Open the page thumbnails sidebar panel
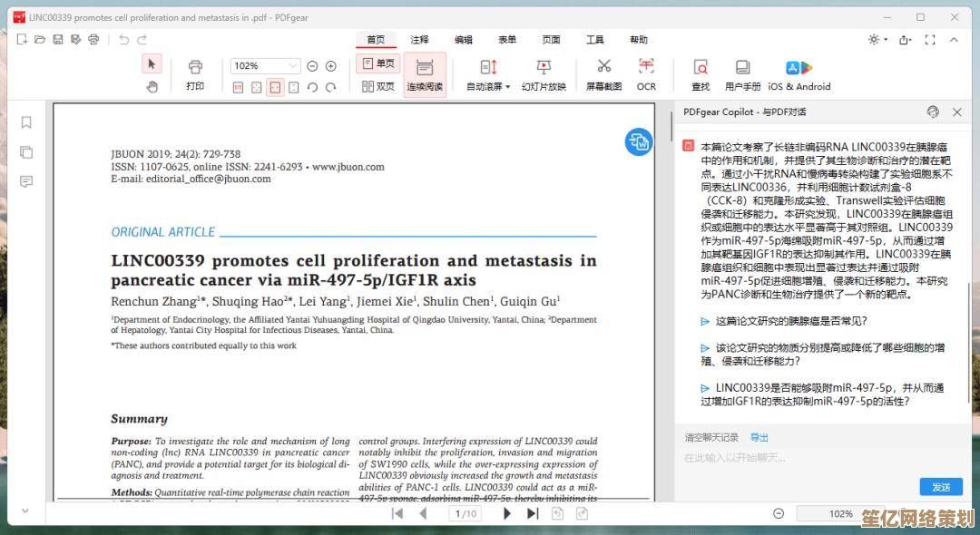 pos(26,152)
